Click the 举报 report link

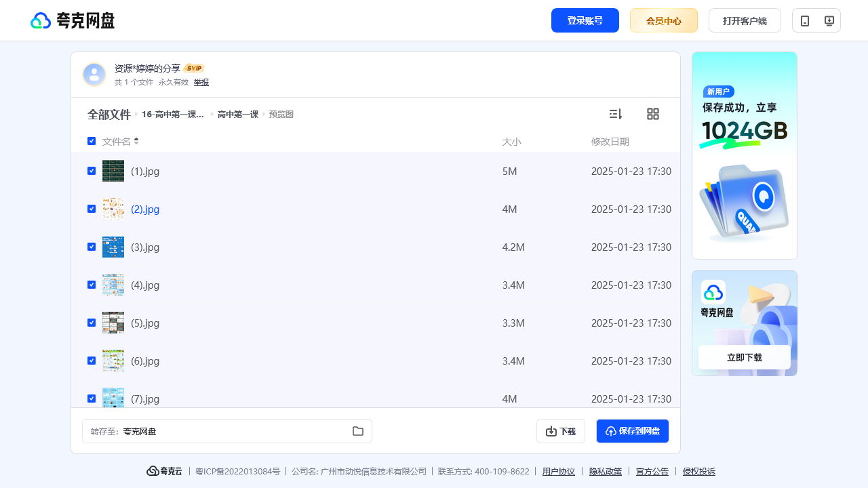(x=201, y=82)
